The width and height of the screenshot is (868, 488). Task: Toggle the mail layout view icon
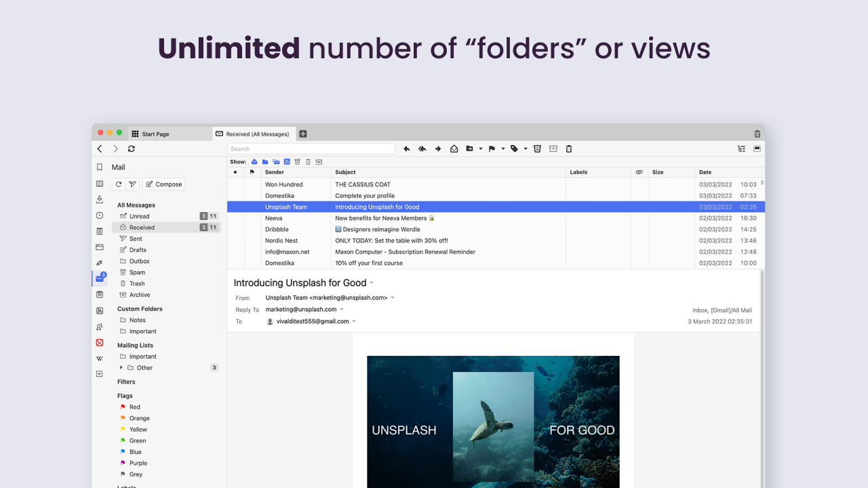[x=757, y=148]
